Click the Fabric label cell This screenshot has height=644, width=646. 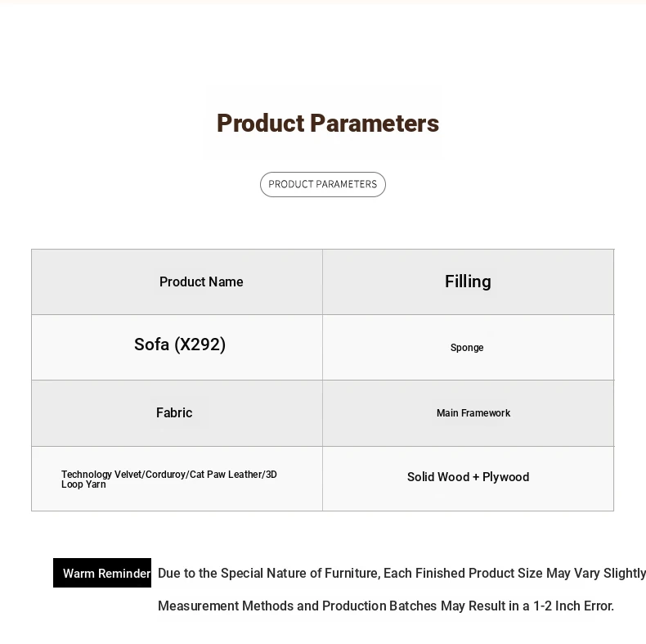click(x=174, y=412)
